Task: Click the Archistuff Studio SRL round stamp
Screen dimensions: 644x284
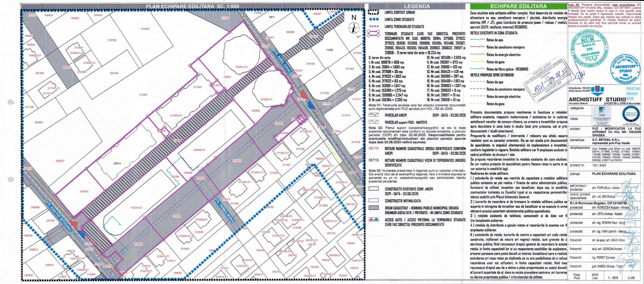Action: 625,70
